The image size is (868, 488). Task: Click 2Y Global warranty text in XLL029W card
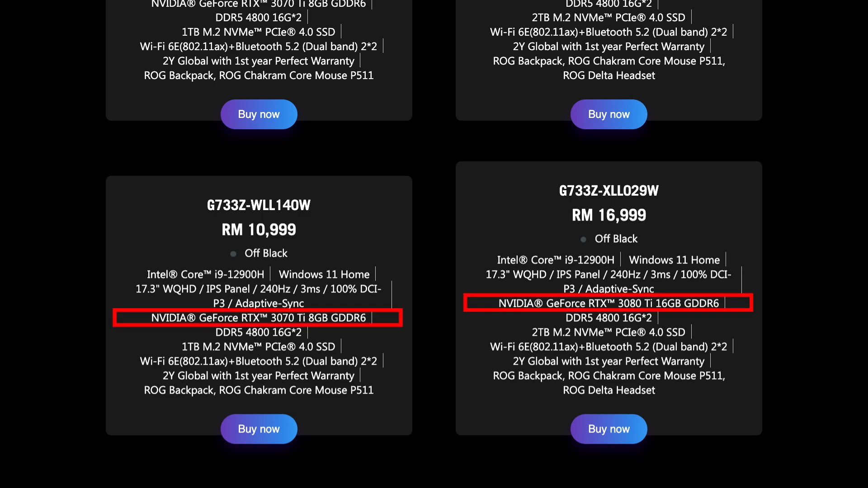click(x=609, y=361)
